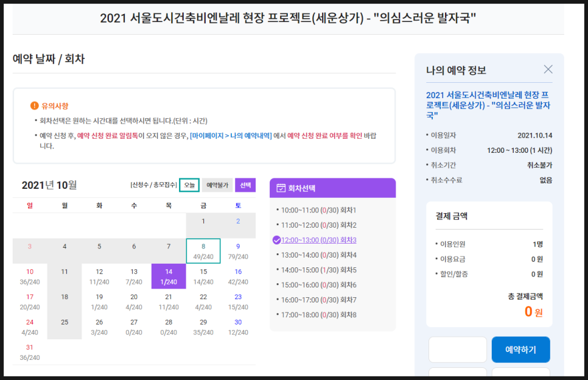Select the 13:00~14:00 회차4 slot

318,255
